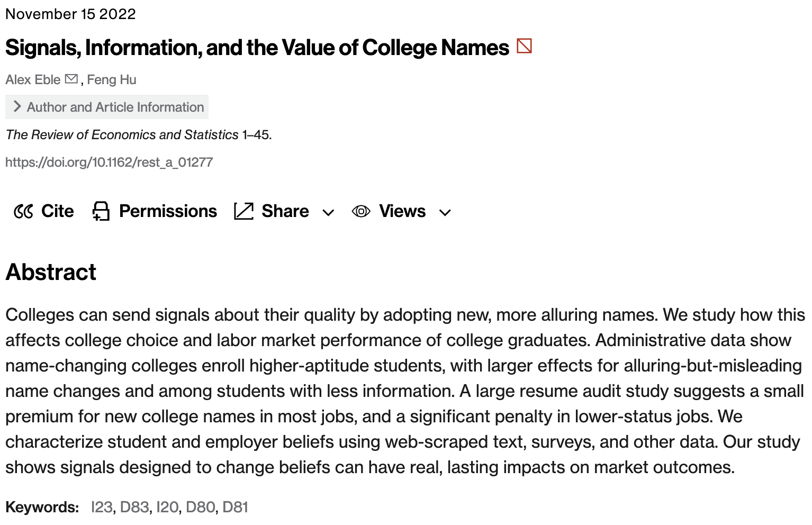Select the Permissions toolbar item
Screen dimensions: 812x525
[168, 211]
